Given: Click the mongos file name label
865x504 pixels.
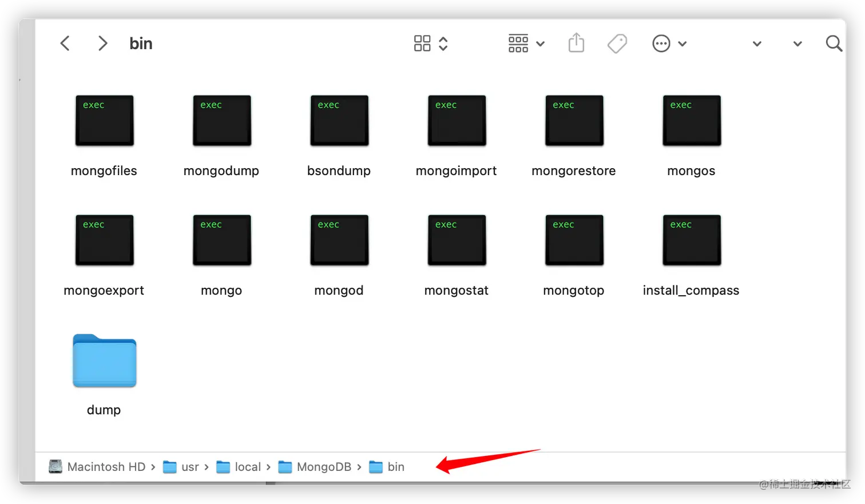Looking at the screenshot, I should pyautogui.click(x=691, y=171).
